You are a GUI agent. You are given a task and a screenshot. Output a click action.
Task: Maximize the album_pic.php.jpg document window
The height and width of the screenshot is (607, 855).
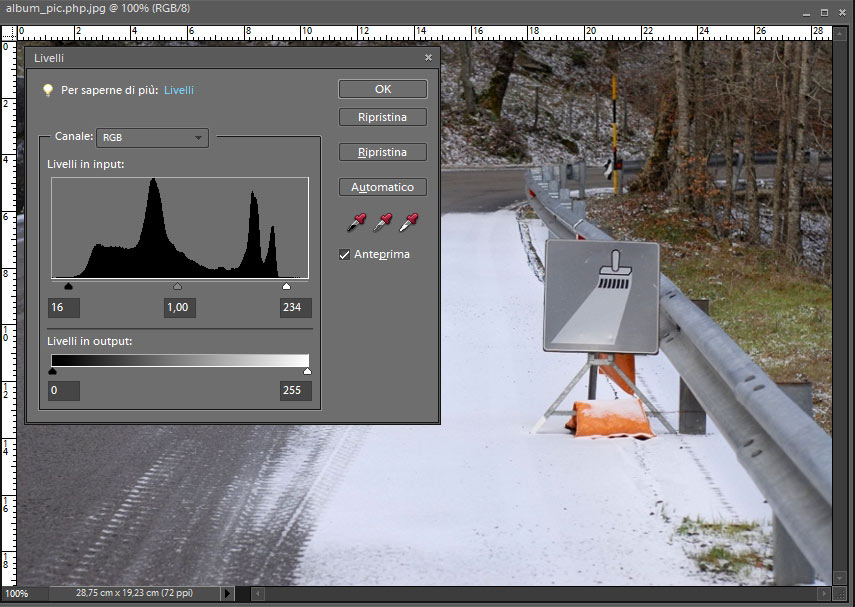(824, 12)
